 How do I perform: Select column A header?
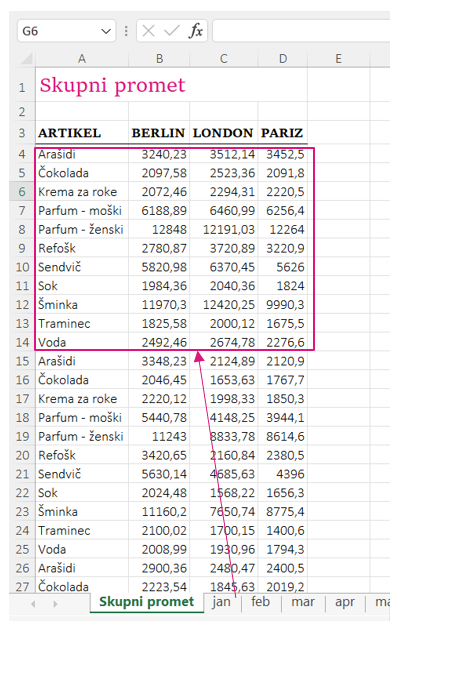point(82,59)
